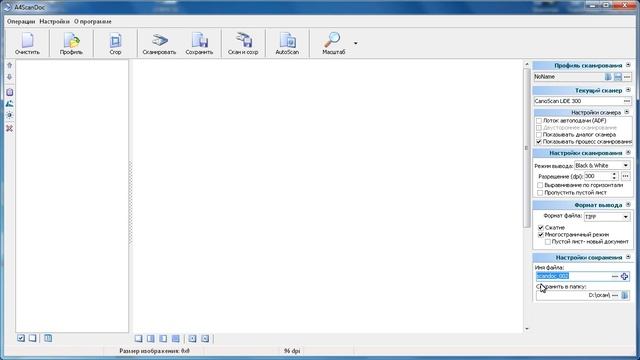Click the Очистить (clear) toolbar icon
Screen dimensions: 640x360
coord(27,43)
